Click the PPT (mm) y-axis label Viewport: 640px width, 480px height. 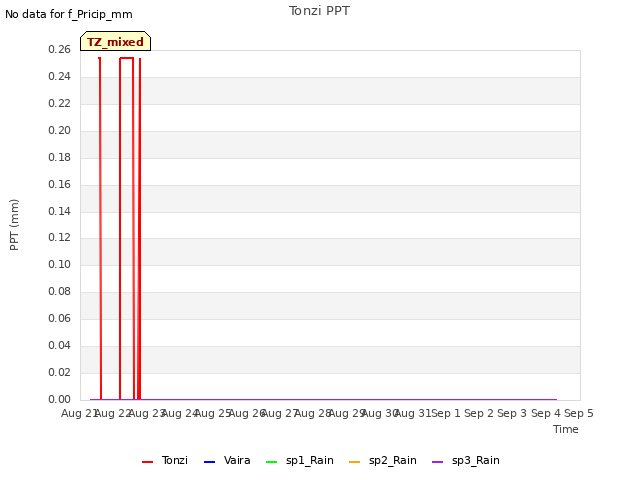pos(14,224)
